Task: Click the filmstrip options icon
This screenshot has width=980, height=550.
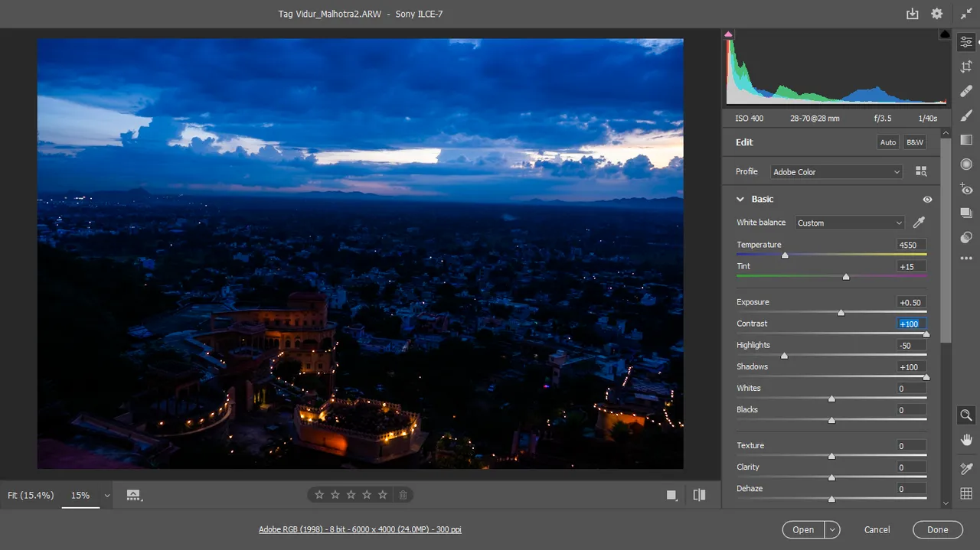Action: point(134,495)
